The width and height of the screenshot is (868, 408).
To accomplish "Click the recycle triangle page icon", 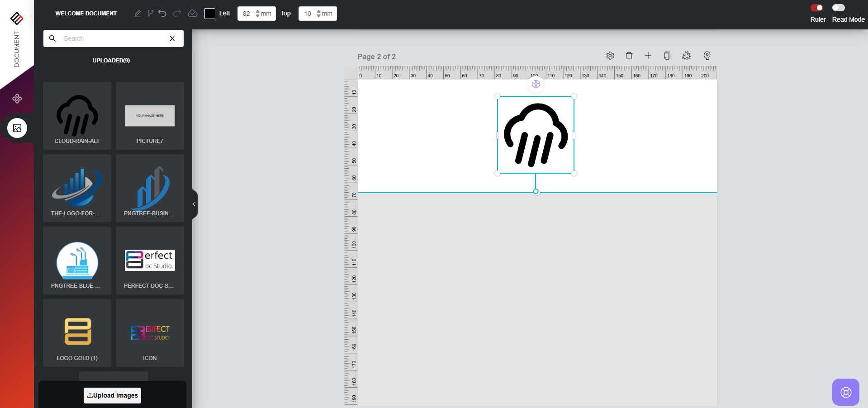I will pos(687,56).
